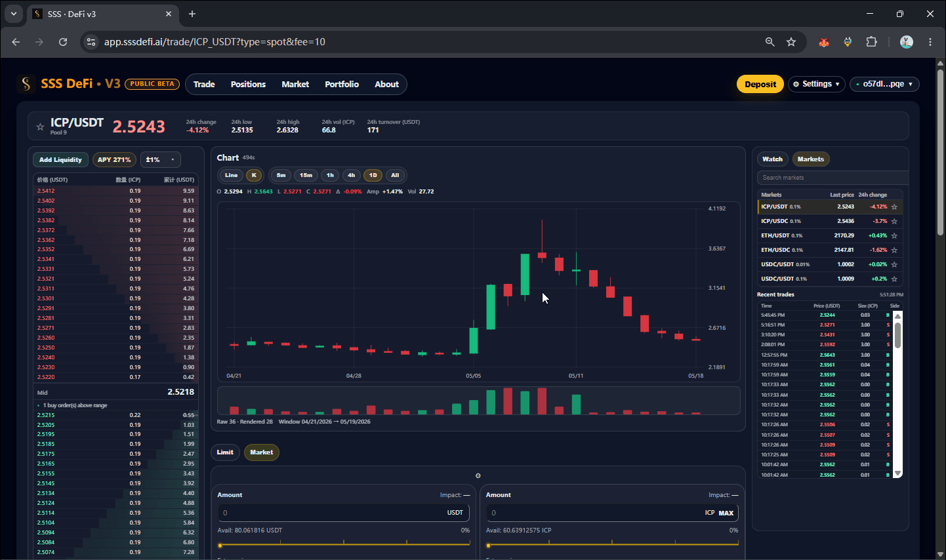Click the Deposit button

tap(760, 84)
